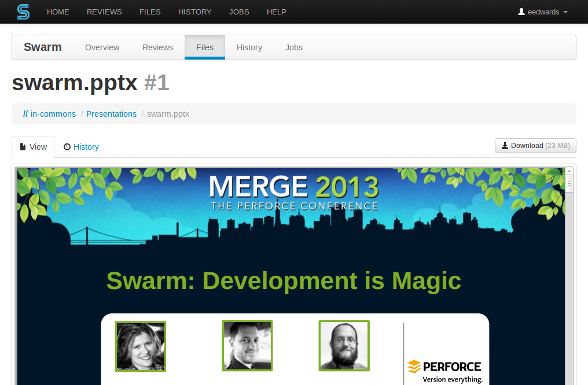Click the woman's portrait photo on the slide
Image resolution: width=588 pixels, height=385 pixels.
[x=141, y=346]
